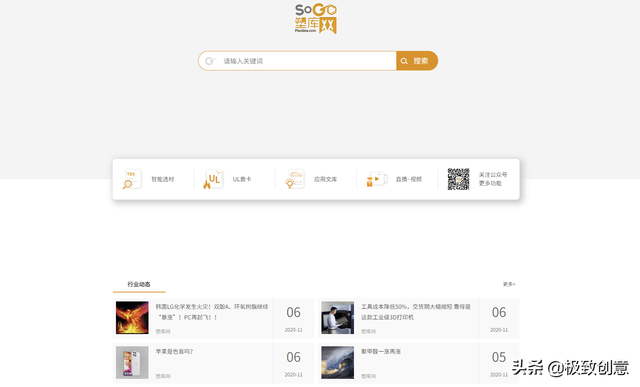
Task: Open the lightbulb 应用文库 icon
Action: click(x=295, y=179)
